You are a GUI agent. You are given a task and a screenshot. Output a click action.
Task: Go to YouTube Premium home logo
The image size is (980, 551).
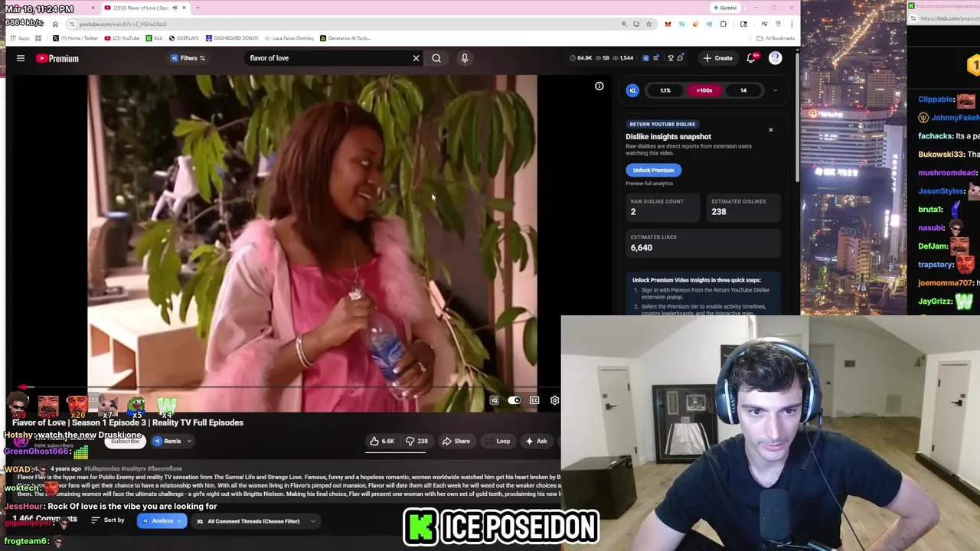[57, 58]
